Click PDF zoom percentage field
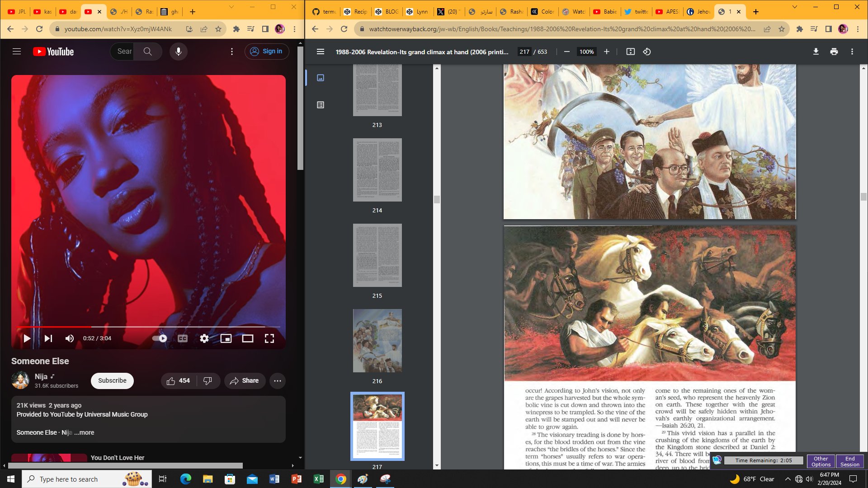 pyautogui.click(x=587, y=52)
